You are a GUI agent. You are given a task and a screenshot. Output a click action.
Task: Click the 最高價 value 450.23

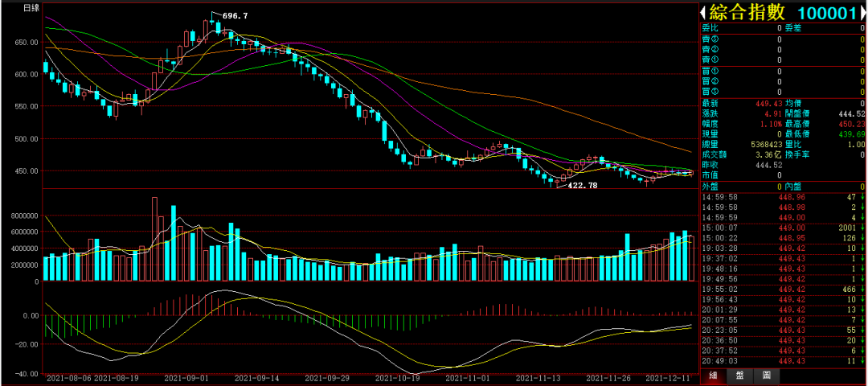pyautogui.click(x=852, y=124)
